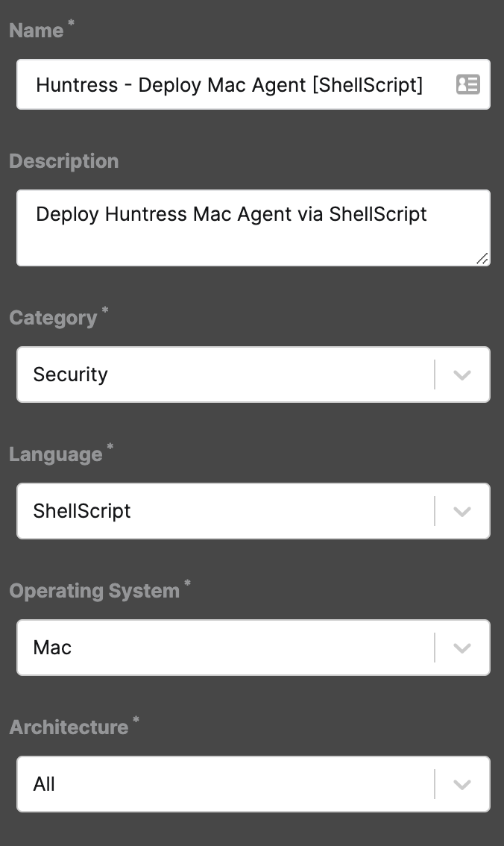Click the Category dropdown chevron arrow
The width and height of the screenshot is (504, 846).
[462, 375]
